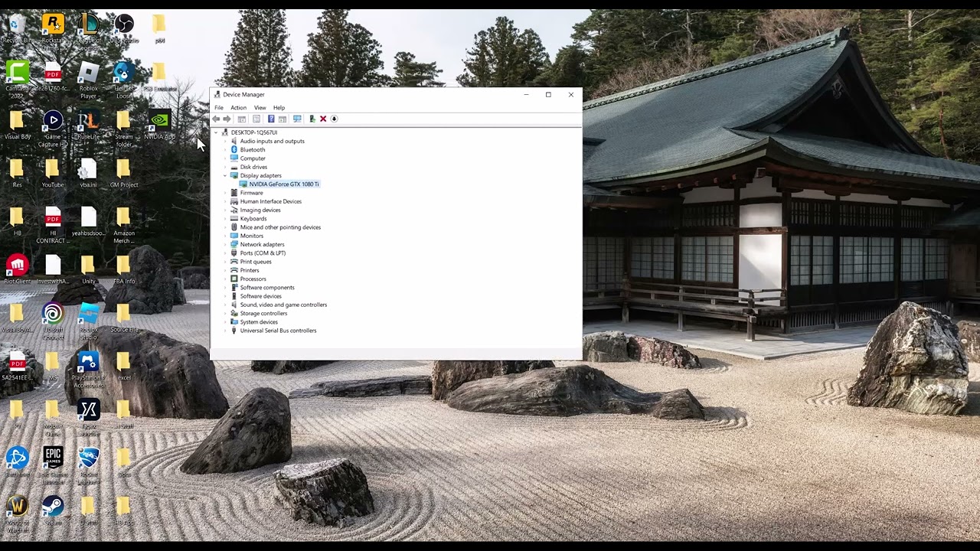Viewport: 980px width, 551px height.
Task: Expand Sound, video and game controllers
Action: click(225, 305)
